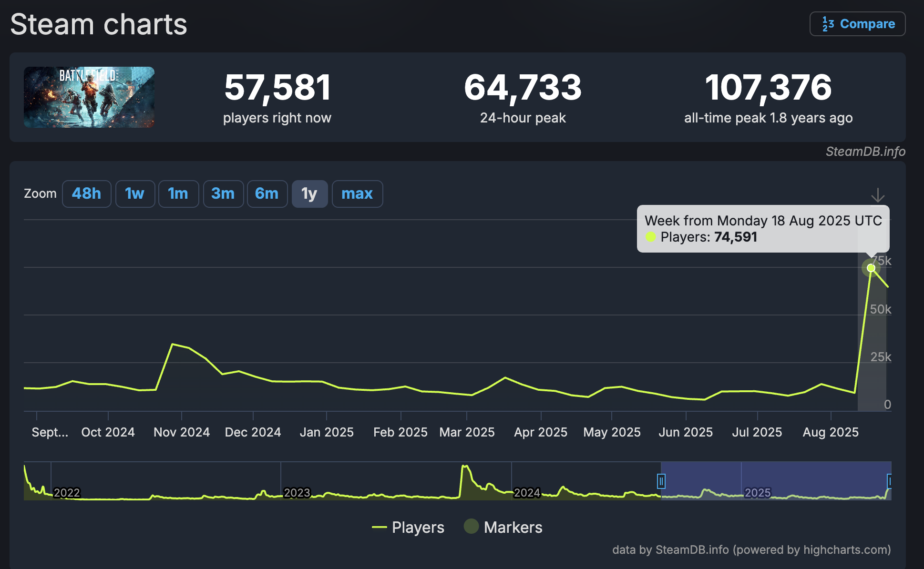The height and width of the screenshot is (569, 924).
Task: Toggle the Markers series in legend
Action: click(x=503, y=527)
